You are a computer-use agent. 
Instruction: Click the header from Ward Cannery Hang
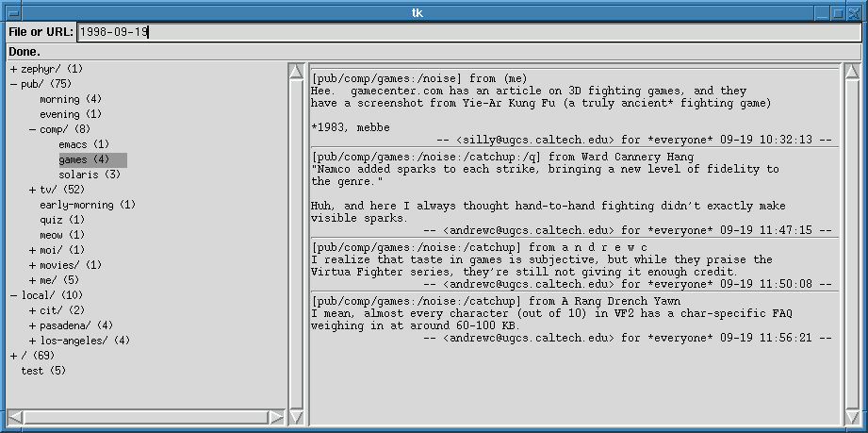click(x=502, y=157)
